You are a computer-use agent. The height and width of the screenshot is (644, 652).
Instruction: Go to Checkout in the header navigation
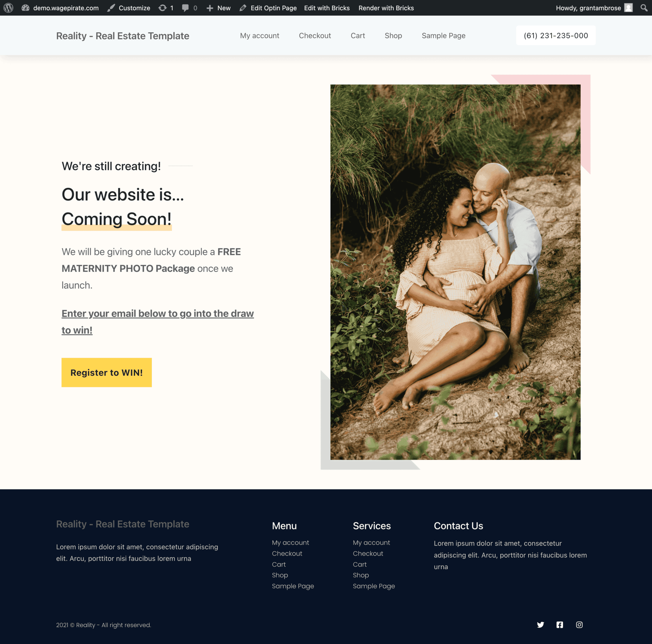[315, 36]
